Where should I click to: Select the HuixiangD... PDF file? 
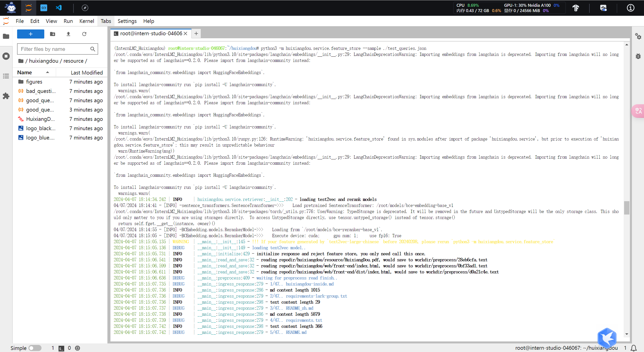coord(60,119)
